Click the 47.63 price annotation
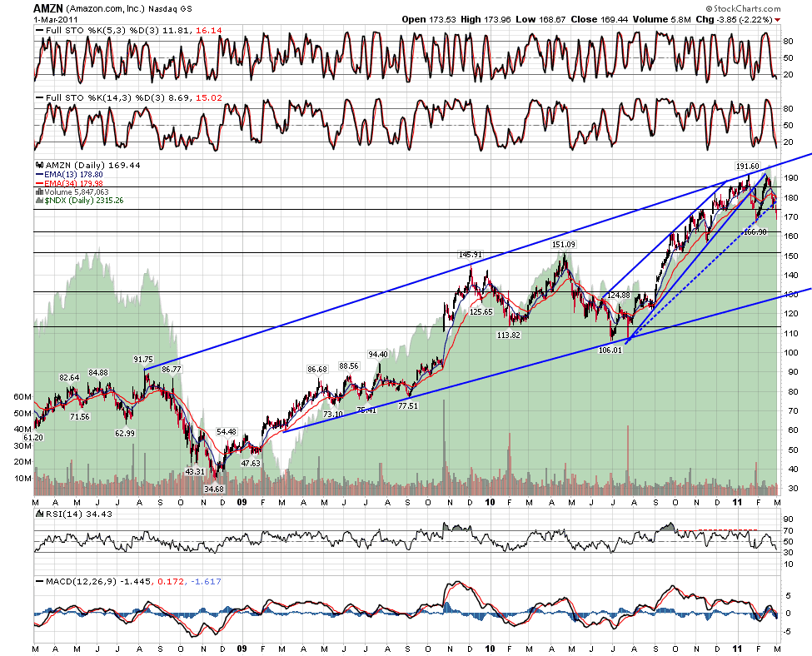Image resolution: width=812 pixels, height=656 pixels. tap(251, 464)
